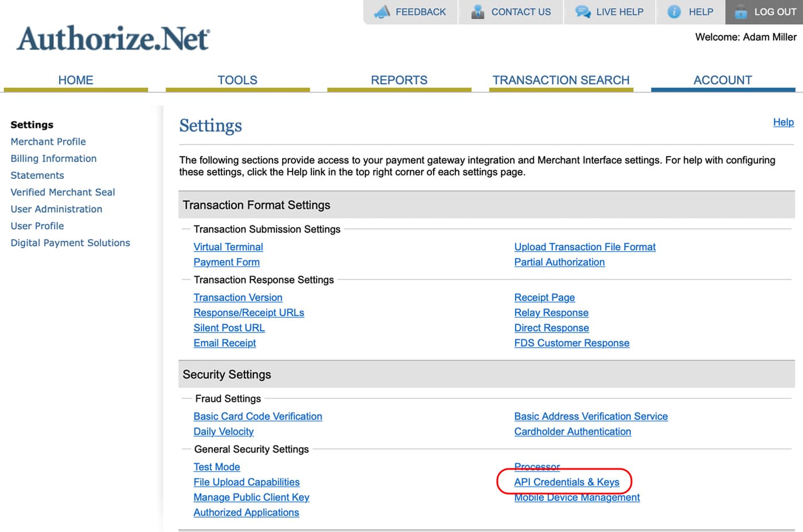Open the Silent Post URL link

tap(229, 328)
